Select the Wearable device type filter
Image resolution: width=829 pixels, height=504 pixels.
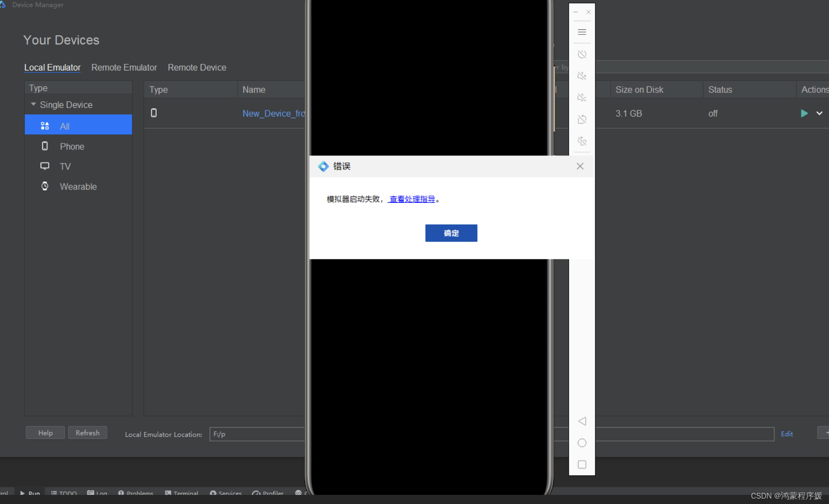tap(78, 187)
